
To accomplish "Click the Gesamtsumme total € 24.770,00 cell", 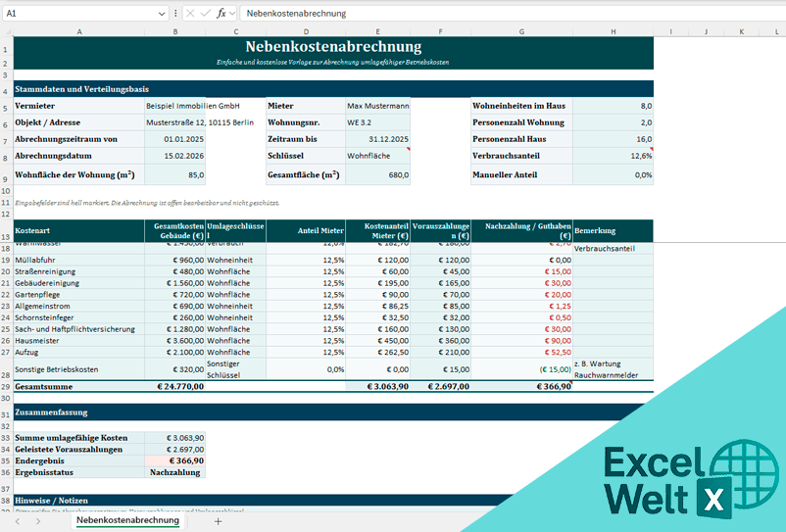I will 174,387.
